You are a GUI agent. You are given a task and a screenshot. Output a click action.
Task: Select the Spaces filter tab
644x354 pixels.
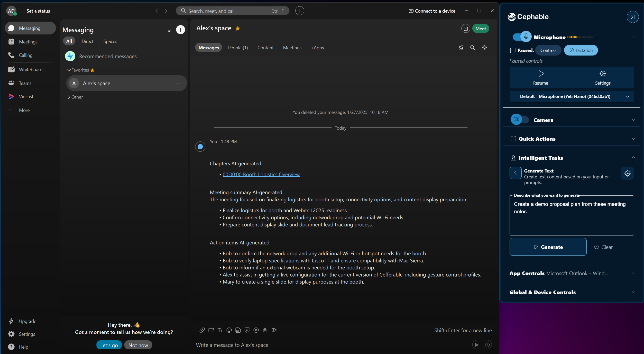110,41
